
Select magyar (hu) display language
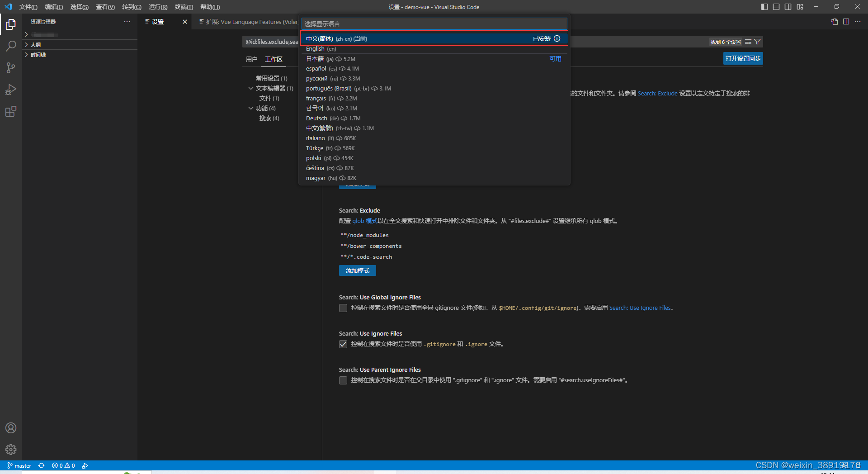tap(434, 178)
